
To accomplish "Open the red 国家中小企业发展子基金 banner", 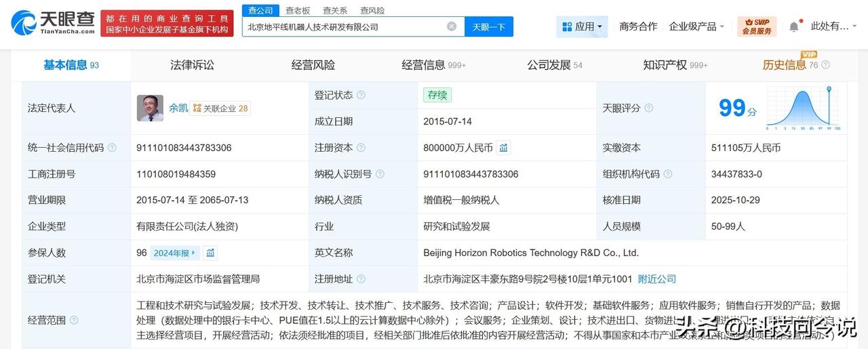I will [167, 23].
